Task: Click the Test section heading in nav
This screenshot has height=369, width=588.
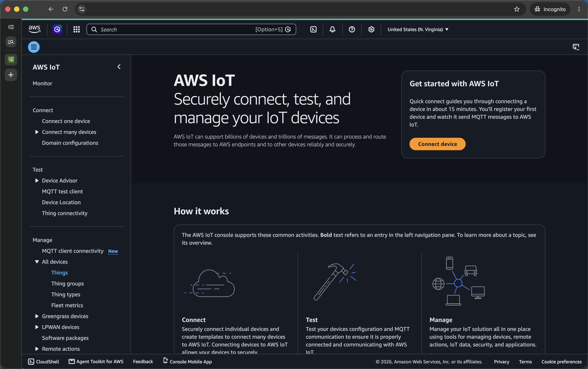Action: tap(38, 170)
